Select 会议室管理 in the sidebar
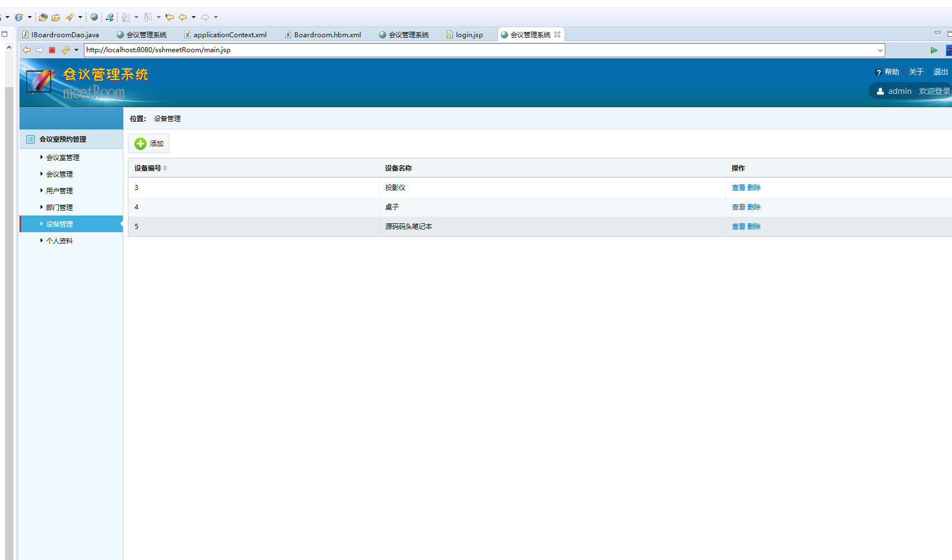This screenshot has width=952, height=560. [x=62, y=158]
